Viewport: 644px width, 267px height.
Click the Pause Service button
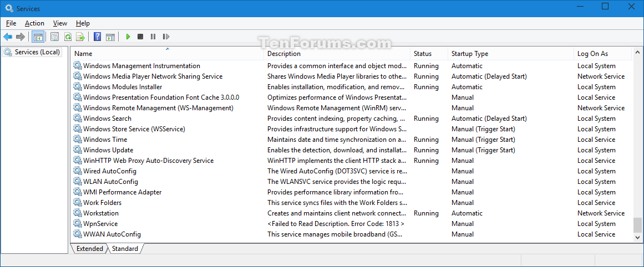(x=153, y=37)
